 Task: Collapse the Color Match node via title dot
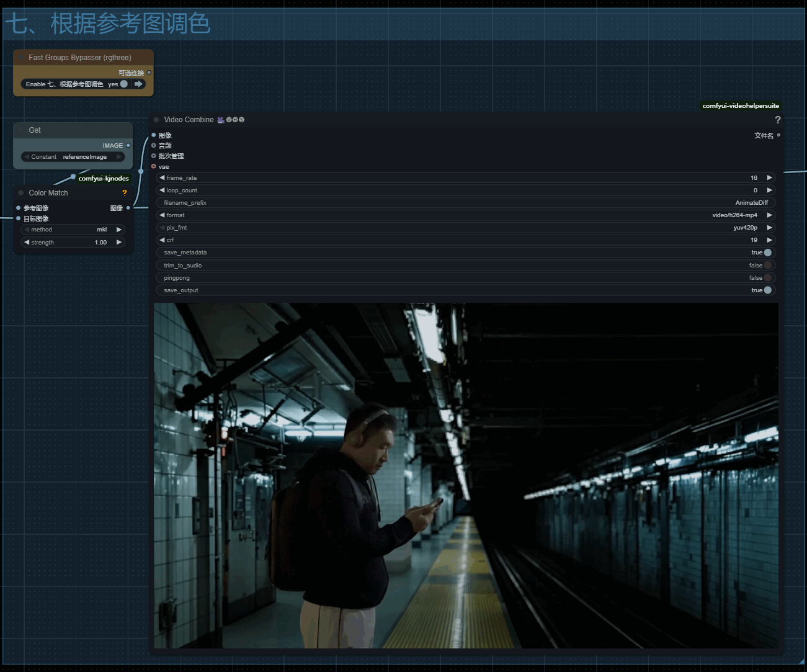(21, 193)
